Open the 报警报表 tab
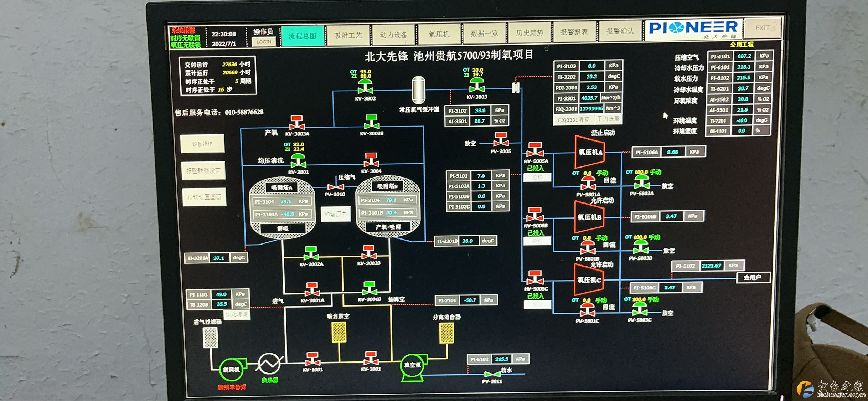Viewport: 868px width, 401px height. click(574, 32)
